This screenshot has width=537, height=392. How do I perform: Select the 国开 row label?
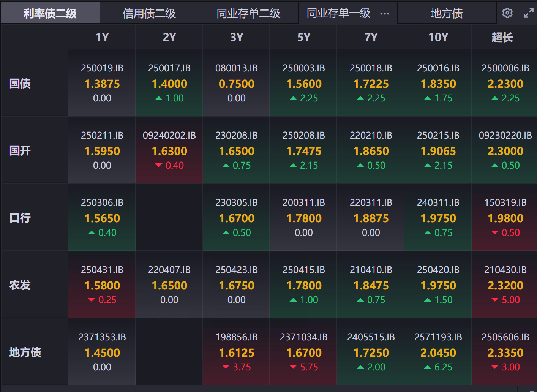(20, 151)
